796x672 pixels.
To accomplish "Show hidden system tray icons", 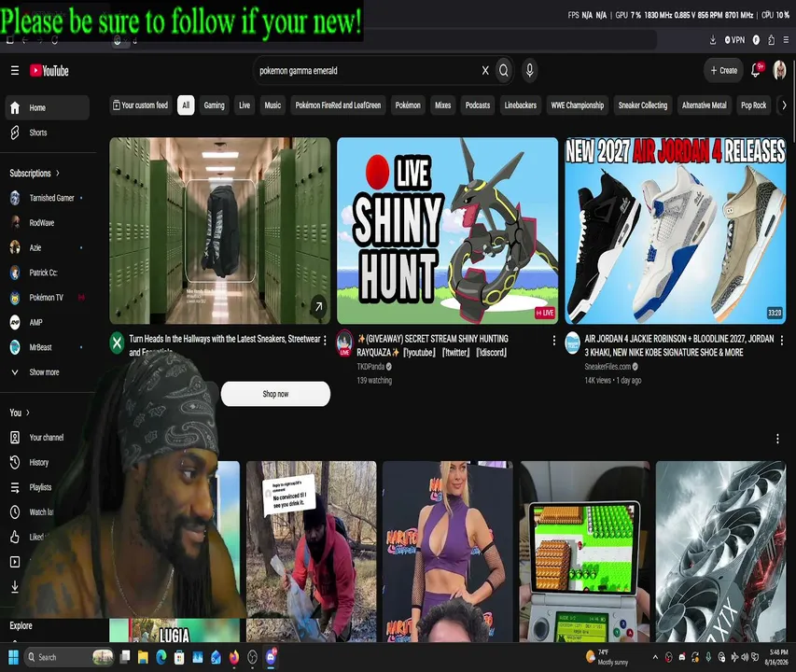I will tap(655, 657).
